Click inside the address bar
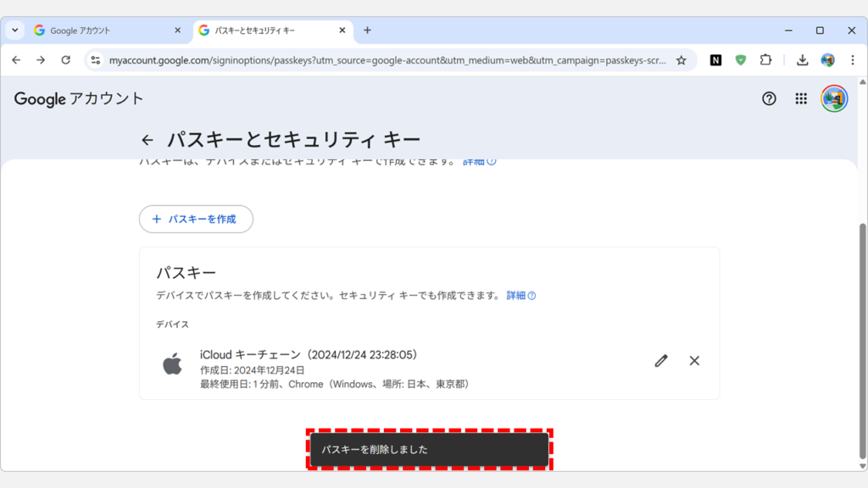The image size is (868, 488). click(x=339, y=60)
